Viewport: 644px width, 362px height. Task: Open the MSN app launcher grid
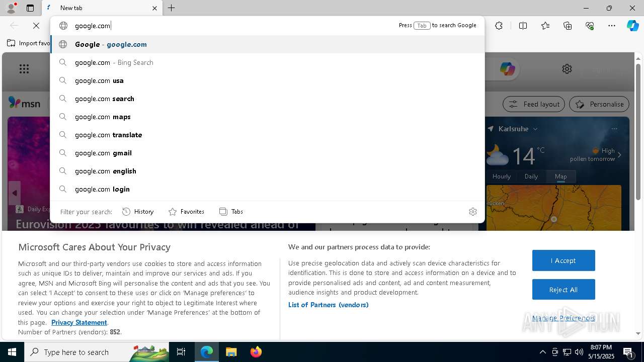click(x=24, y=69)
